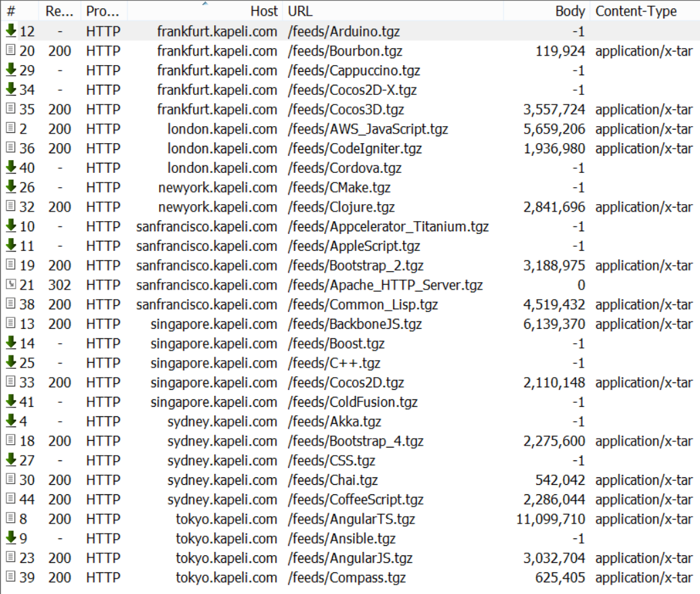
Task: Select the /feeds/Clojure.tgz URL
Action: [x=342, y=207]
